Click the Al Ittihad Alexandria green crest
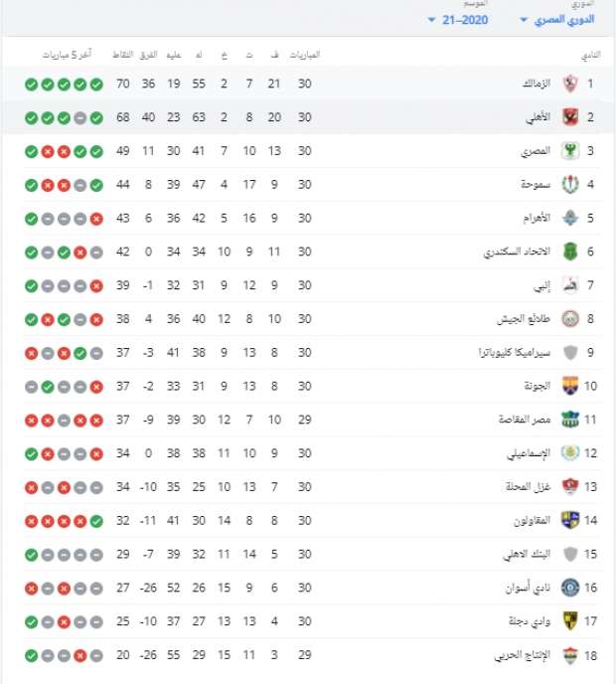Viewport: 616px width, 684px height. (570, 252)
